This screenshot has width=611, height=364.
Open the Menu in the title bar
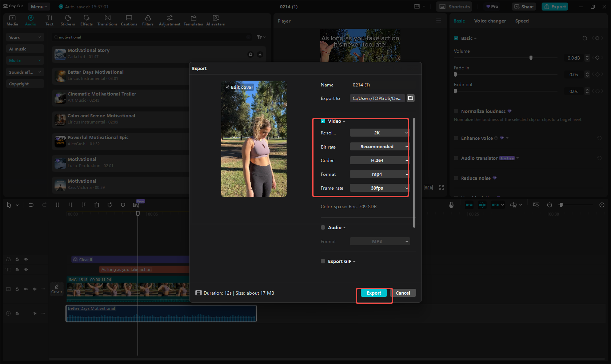click(39, 7)
